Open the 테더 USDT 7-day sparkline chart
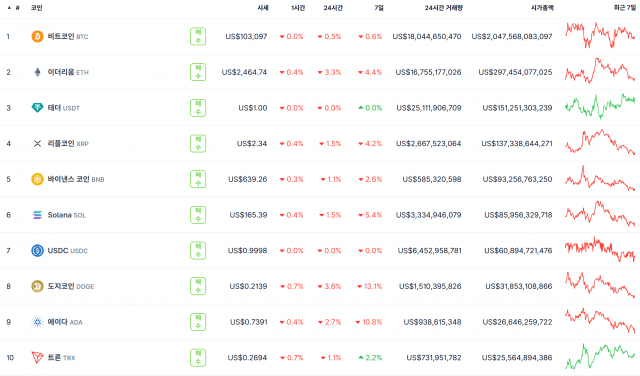 pyautogui.click(x=600, y=106)
